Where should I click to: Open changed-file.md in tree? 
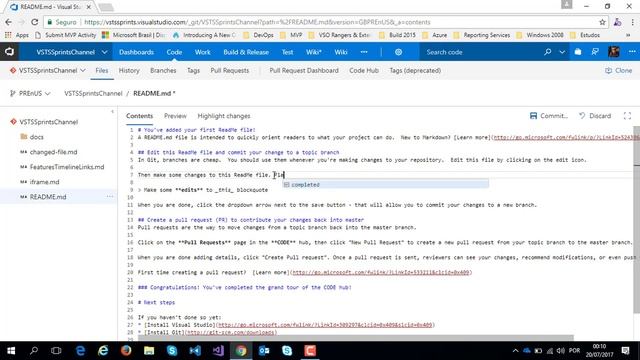pos(53,152)
